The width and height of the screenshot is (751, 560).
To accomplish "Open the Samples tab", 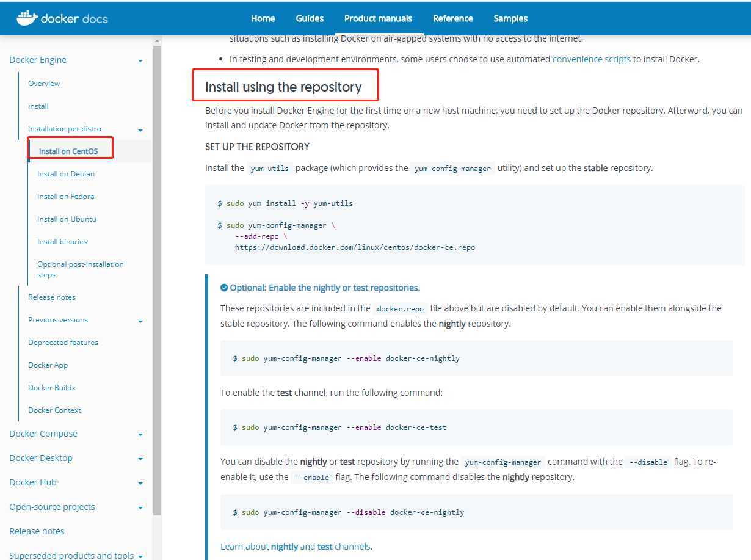I will tap(510, 18).
